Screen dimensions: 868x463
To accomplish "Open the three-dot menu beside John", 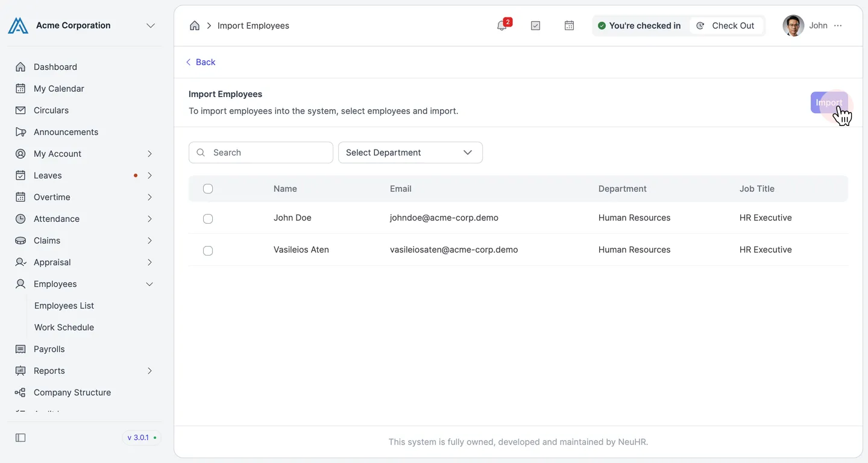I will point(838,25).
